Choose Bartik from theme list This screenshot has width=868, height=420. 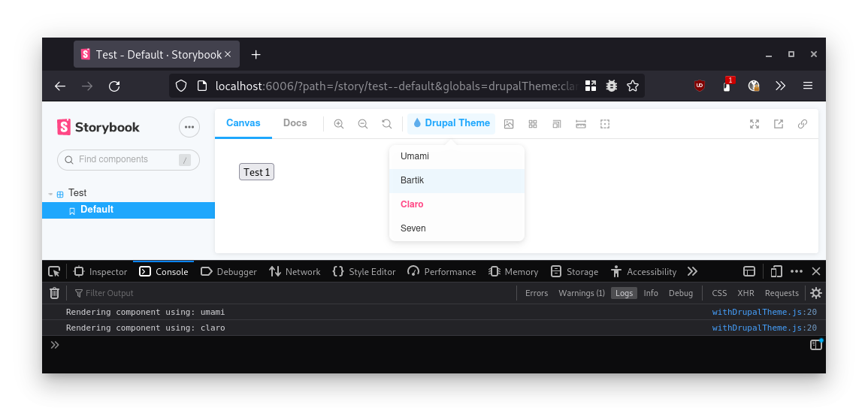(457, 180)
